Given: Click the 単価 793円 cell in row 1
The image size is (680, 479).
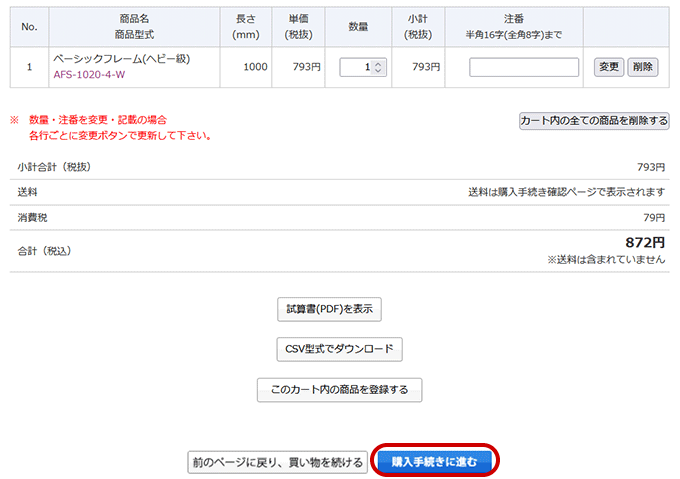Looking at the screenshot, I should click(x=307, y=67).
